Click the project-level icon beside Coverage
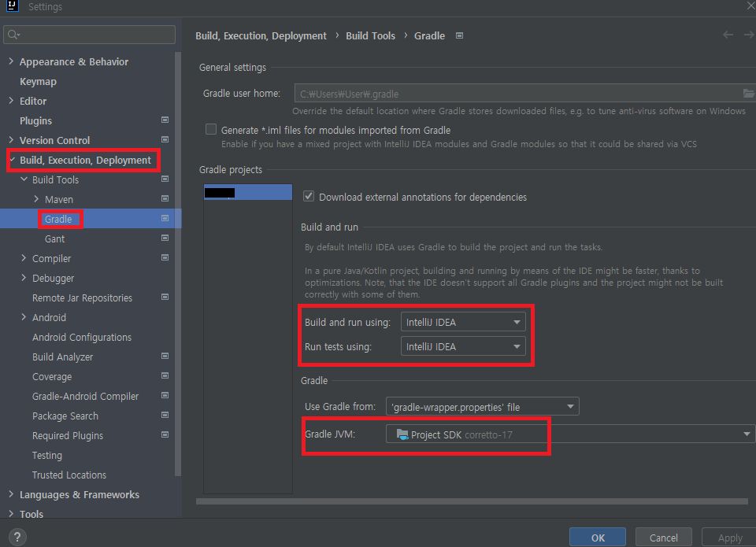 tap(165, 376)
